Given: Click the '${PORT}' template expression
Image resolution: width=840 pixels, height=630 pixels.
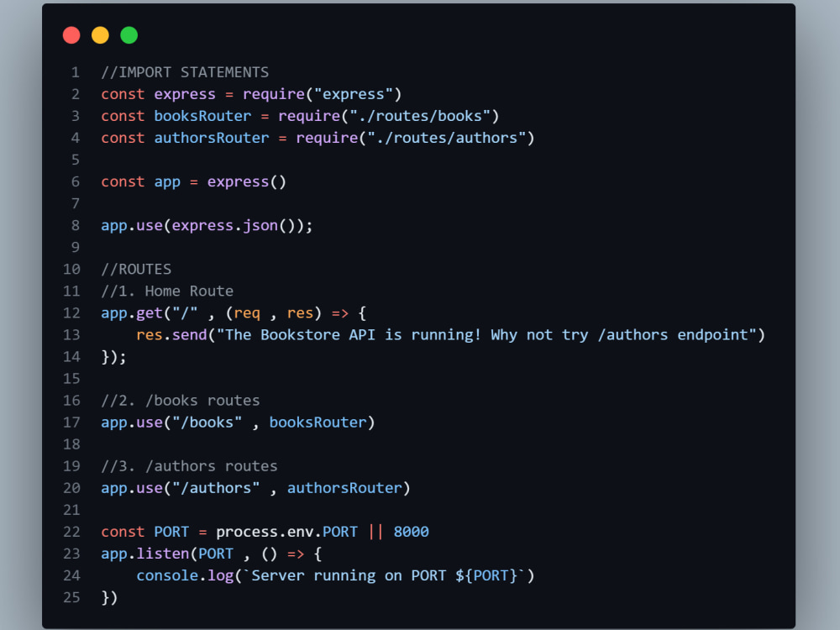Looking at the screenshot, I should (486, 576).
